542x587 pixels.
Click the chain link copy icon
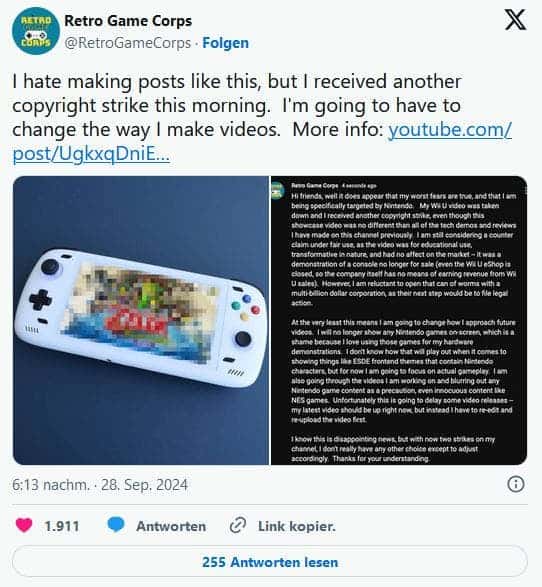point(238,525)
